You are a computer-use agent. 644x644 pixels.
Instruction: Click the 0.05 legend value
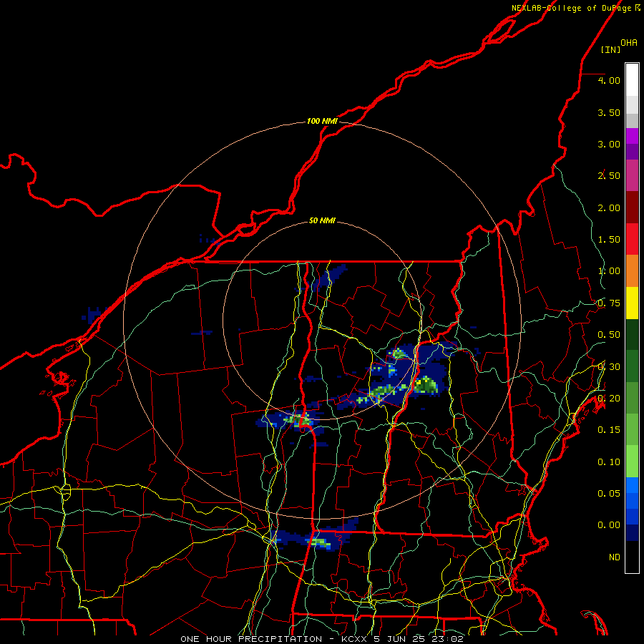pos(609,494)
